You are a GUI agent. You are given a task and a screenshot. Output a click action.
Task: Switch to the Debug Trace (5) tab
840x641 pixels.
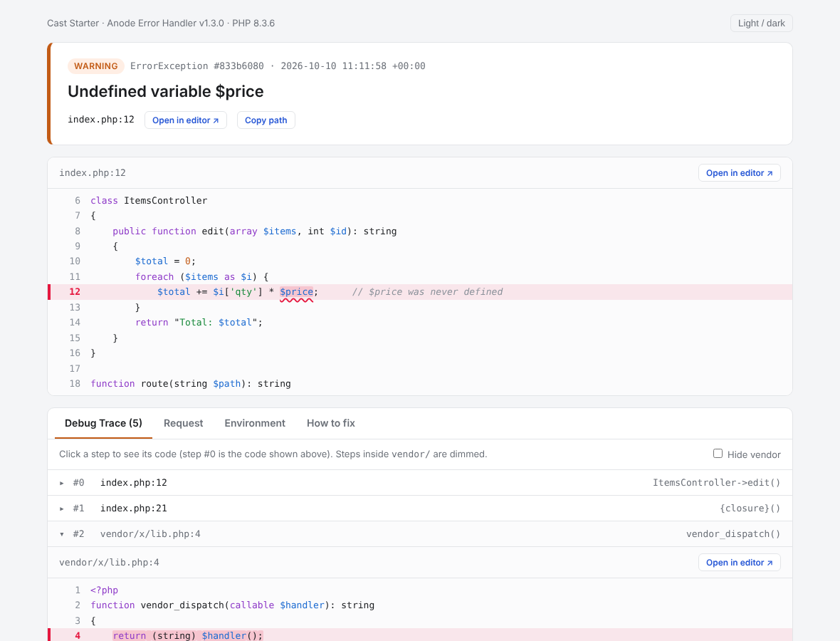(103, 423)
